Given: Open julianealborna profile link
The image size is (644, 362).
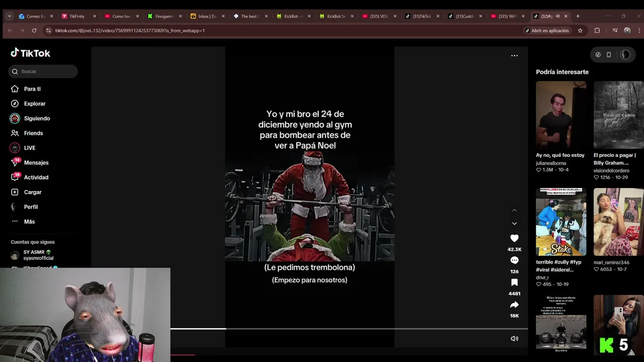Looking at the screenshot, I should [551, 163].
